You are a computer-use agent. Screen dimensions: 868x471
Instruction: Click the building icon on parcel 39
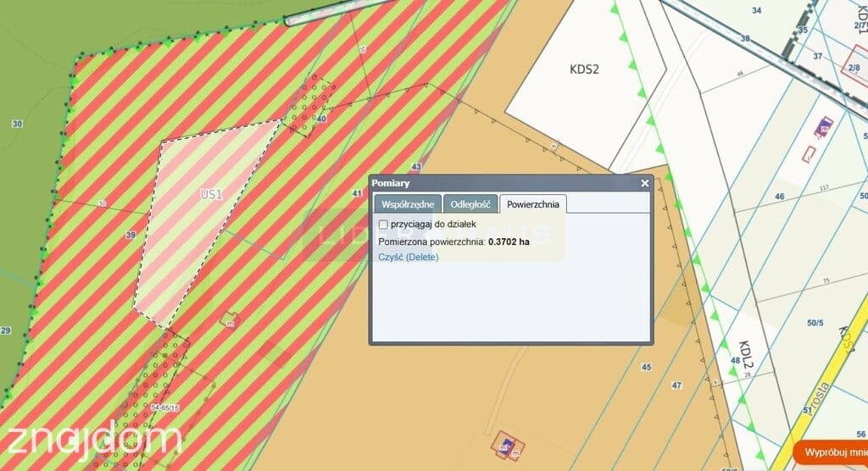228,320
